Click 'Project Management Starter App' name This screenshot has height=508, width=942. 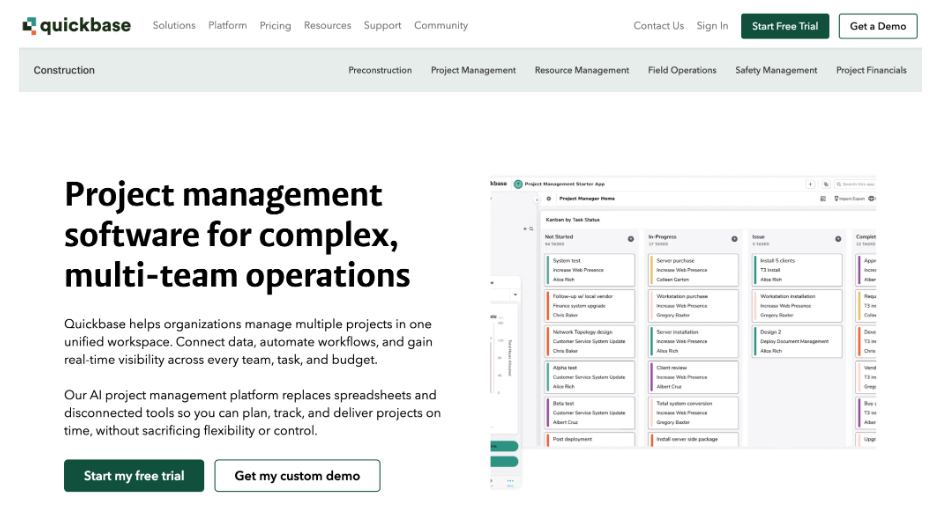click(565, 184)
